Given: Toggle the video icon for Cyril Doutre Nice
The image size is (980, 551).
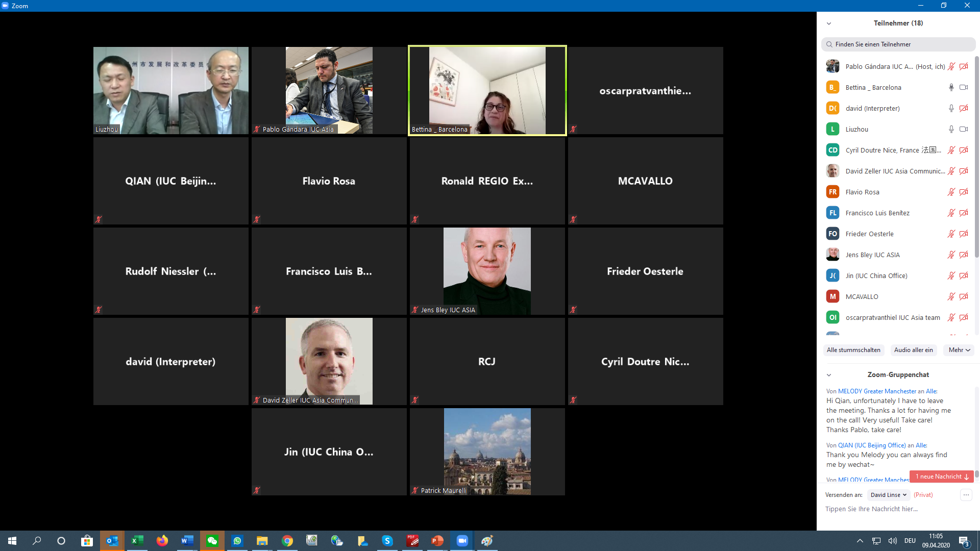Looking at the screenshot, I should point(963,150).
